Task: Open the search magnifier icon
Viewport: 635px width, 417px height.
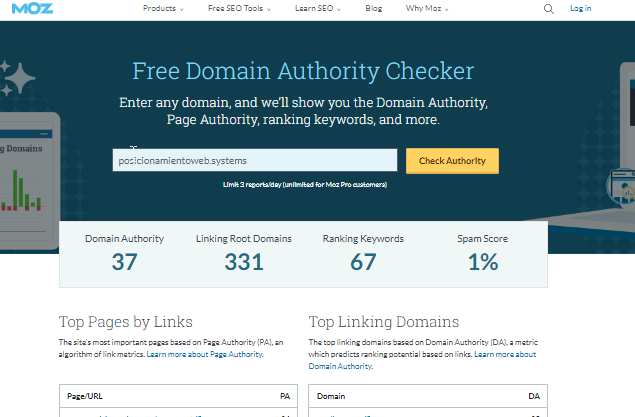Action: click(x=548, y=9)
